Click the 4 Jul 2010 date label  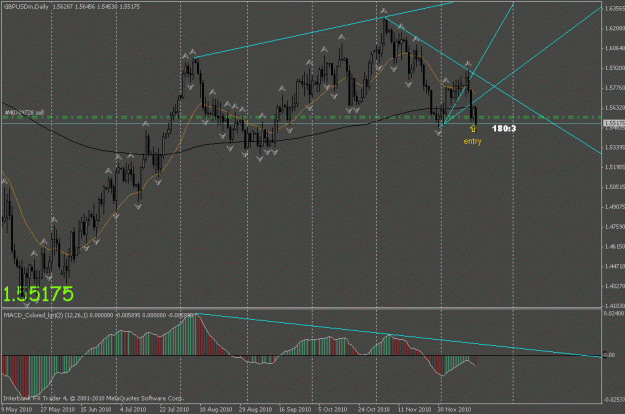pyautogui.click(x=133, y=410)
